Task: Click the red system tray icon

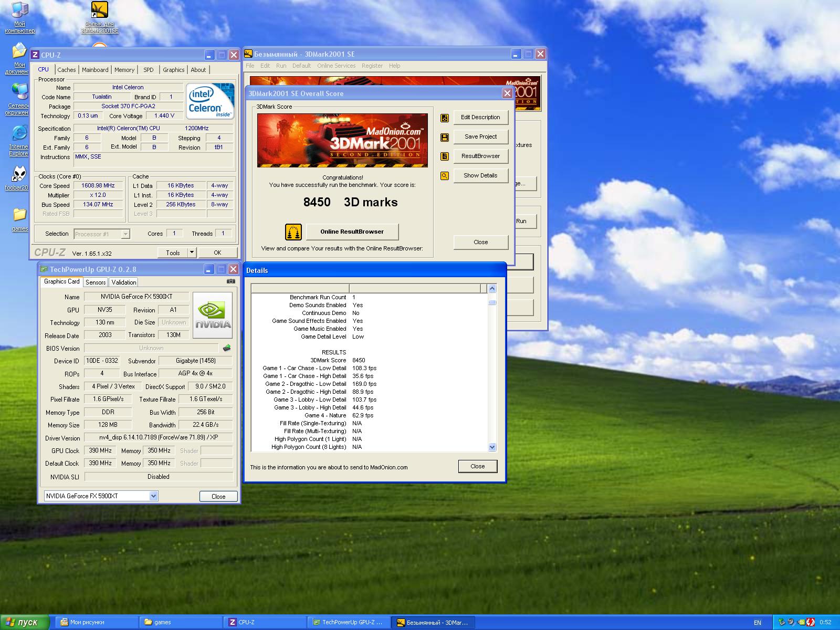Action: click(x=811, y=623)
